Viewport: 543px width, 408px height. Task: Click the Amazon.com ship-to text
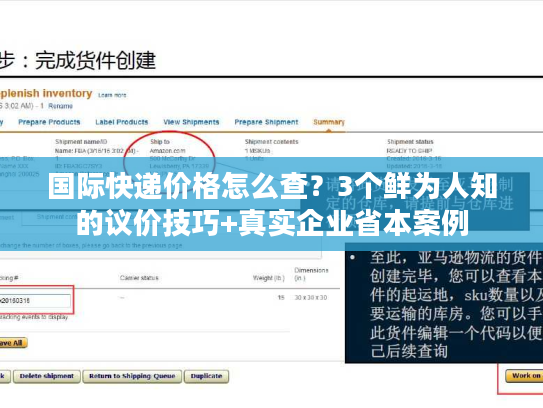tap(167, 151)
